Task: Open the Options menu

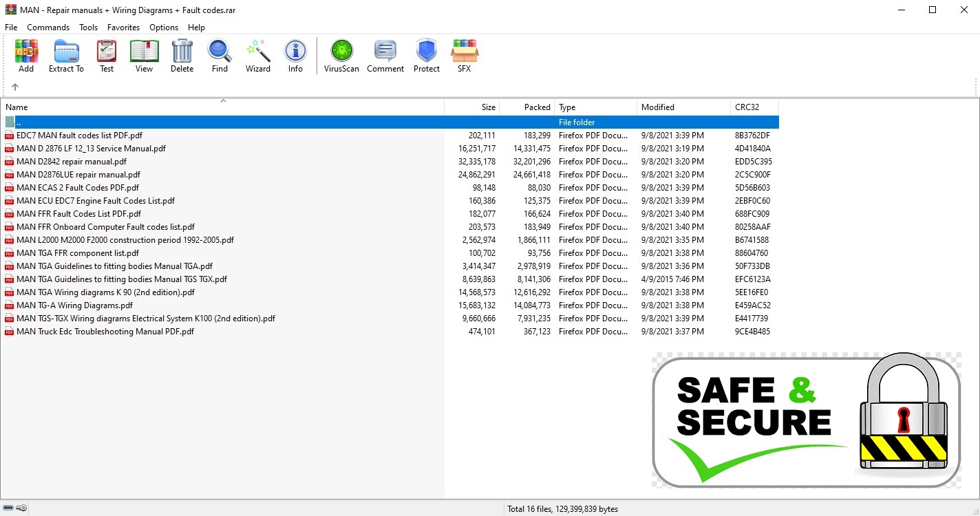Action: pos(164,28)
